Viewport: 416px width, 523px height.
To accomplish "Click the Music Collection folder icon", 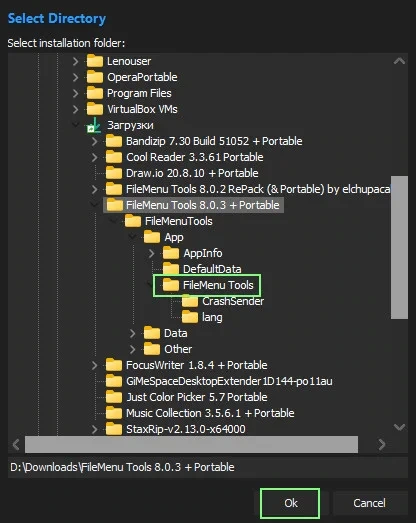I will [114, 413].
